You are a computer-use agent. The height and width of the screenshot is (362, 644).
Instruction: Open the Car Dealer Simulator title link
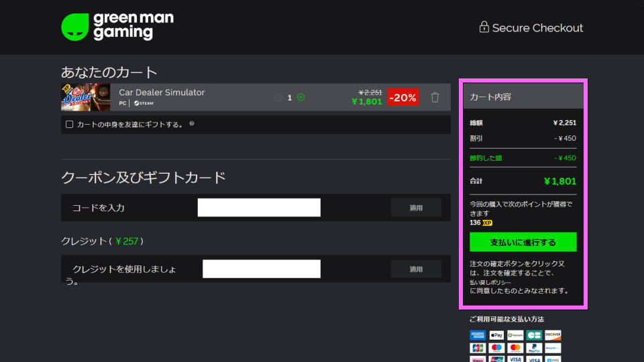click(x=162, y=93)
